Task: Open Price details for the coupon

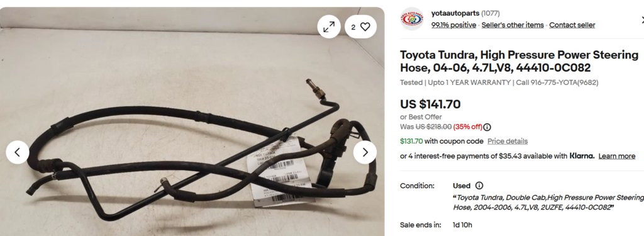Action: [x=508, y=142]
